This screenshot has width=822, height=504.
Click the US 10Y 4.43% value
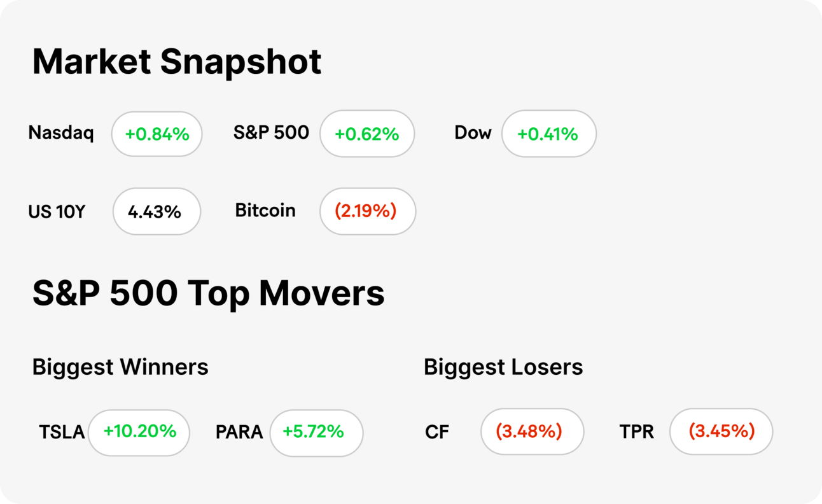click(x=157, y=211)
